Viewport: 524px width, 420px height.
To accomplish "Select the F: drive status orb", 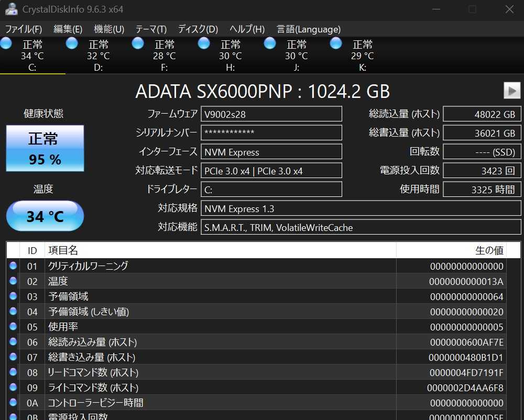I will (138, 43).
